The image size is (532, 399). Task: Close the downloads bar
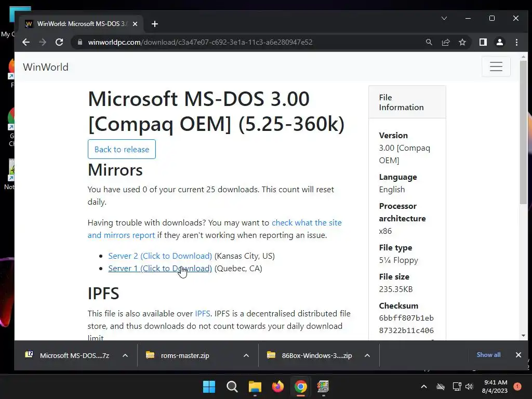coord(518,355)
